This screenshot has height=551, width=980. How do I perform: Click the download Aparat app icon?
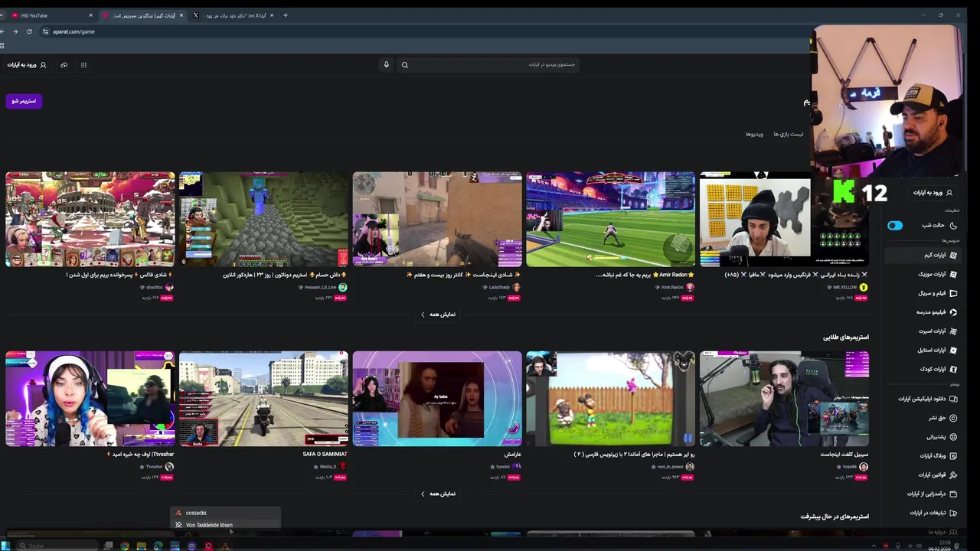953,399
